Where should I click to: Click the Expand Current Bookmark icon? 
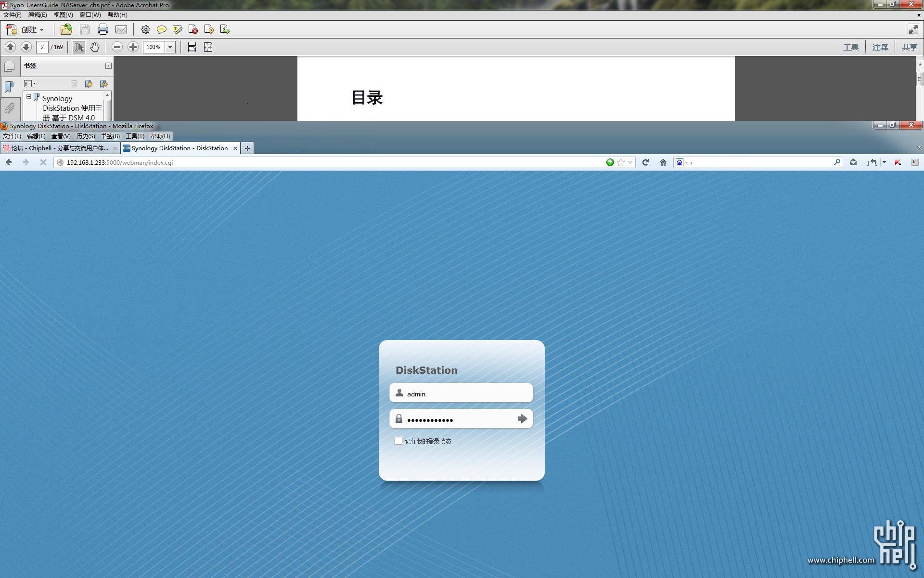pos(103,84)
